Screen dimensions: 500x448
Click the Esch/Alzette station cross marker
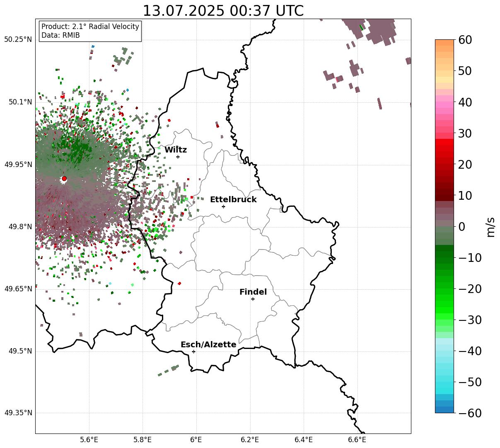point(193,351)
